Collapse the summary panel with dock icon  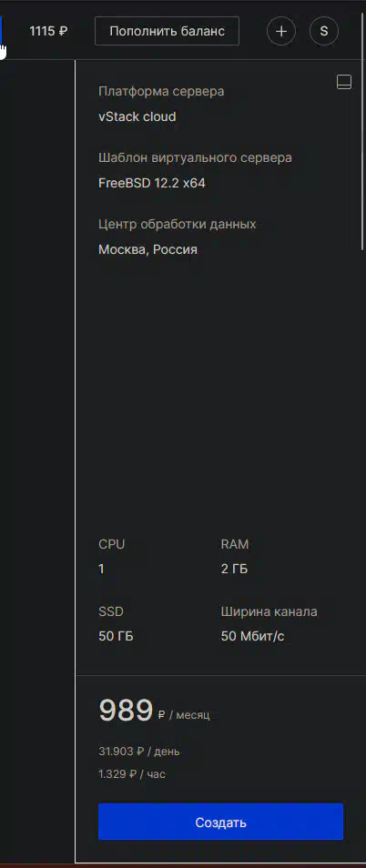(344, 82)
